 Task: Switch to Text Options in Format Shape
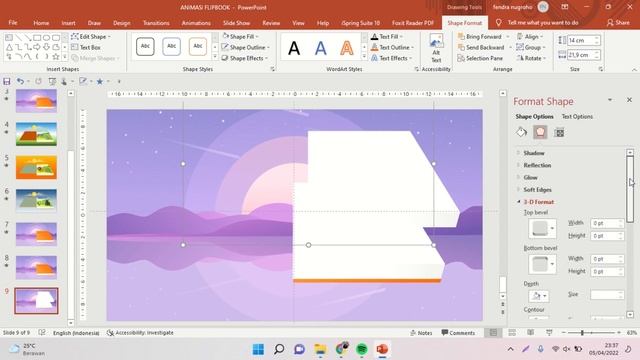pyautogui.click(x=577, y=117)
